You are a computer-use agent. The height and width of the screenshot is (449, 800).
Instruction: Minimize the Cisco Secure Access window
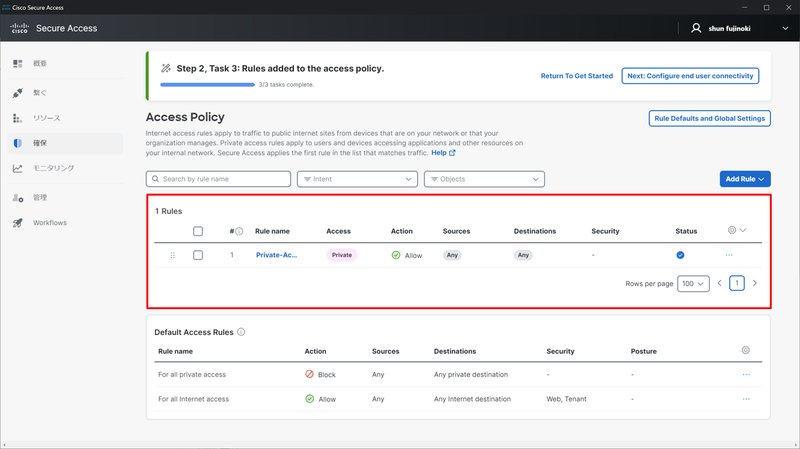coord(744,8)
